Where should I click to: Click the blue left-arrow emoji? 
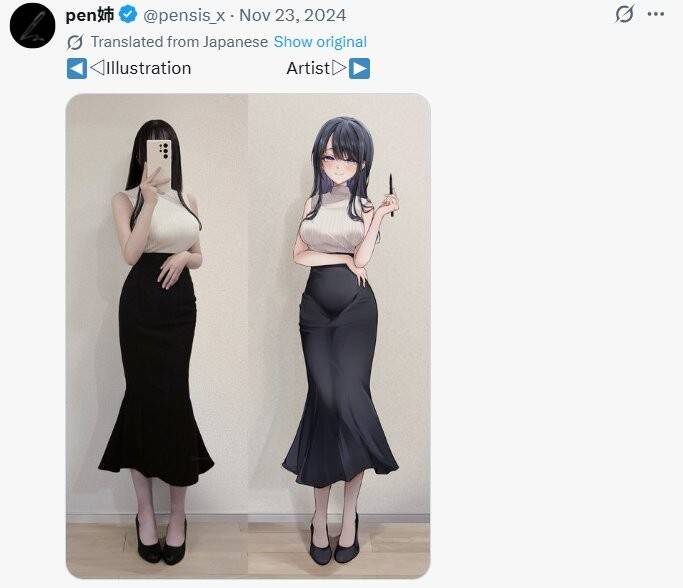tap(77, 68)
